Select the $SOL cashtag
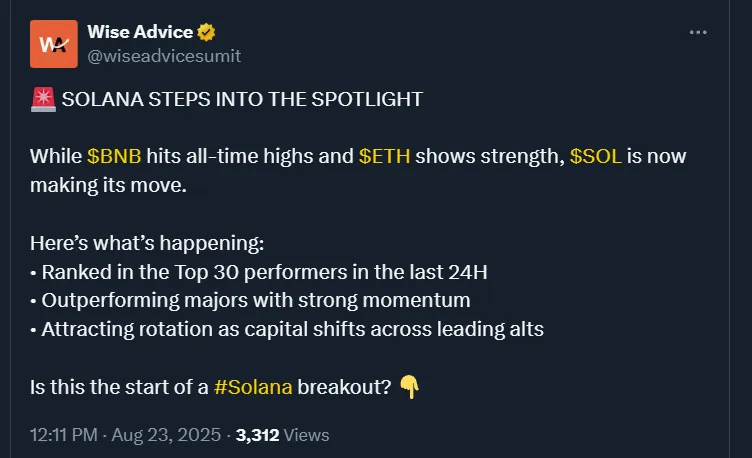Screen dimensions: 752x458 596,157
